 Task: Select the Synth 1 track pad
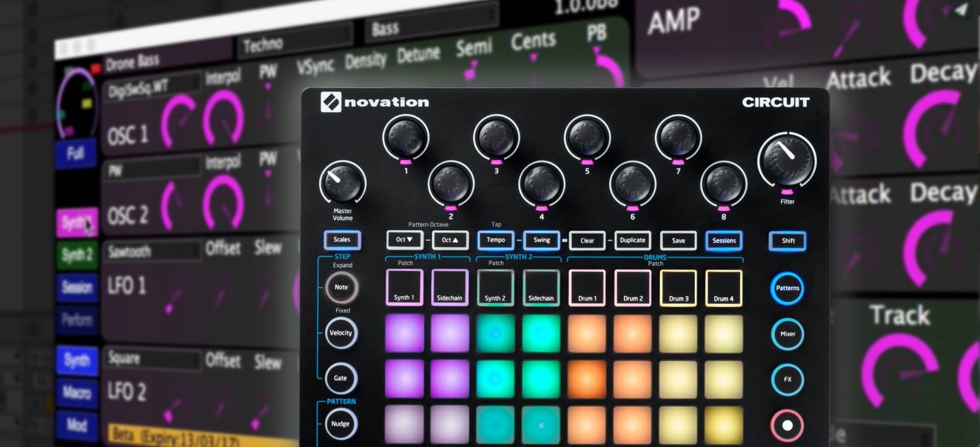404,288
